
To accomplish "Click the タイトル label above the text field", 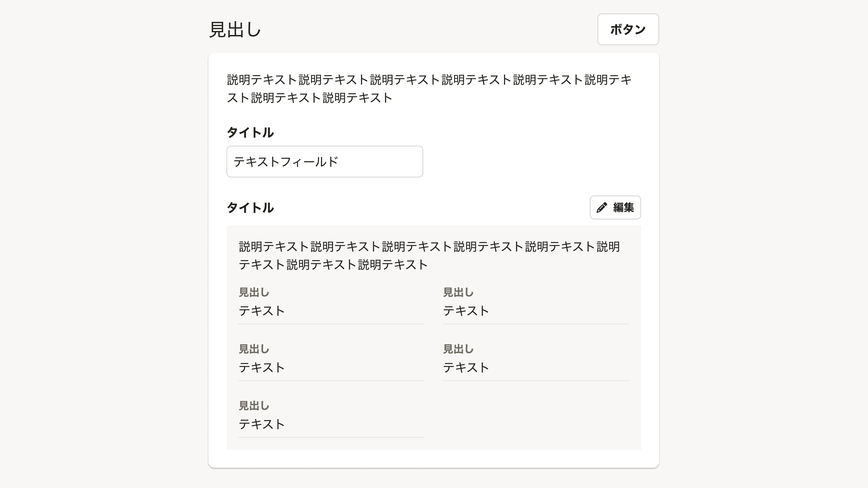I will tap(250, 132).
